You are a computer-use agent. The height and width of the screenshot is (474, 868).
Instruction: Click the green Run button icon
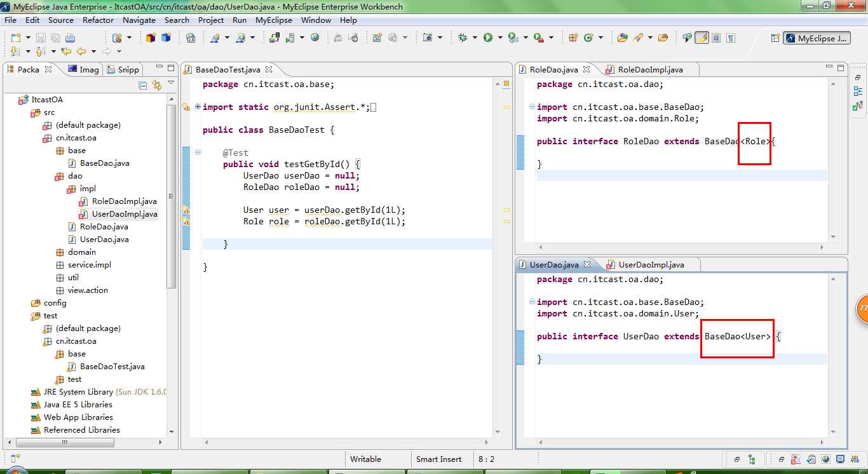point(488,38)
